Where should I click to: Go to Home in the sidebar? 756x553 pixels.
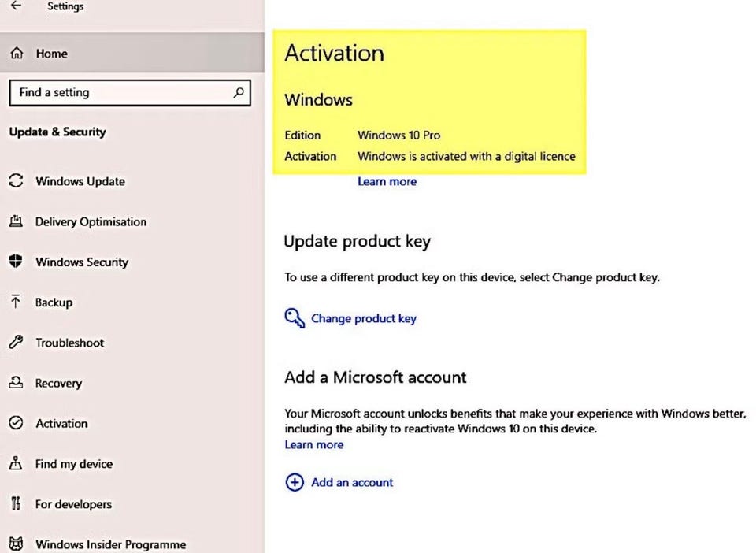[x=132, y=53]
